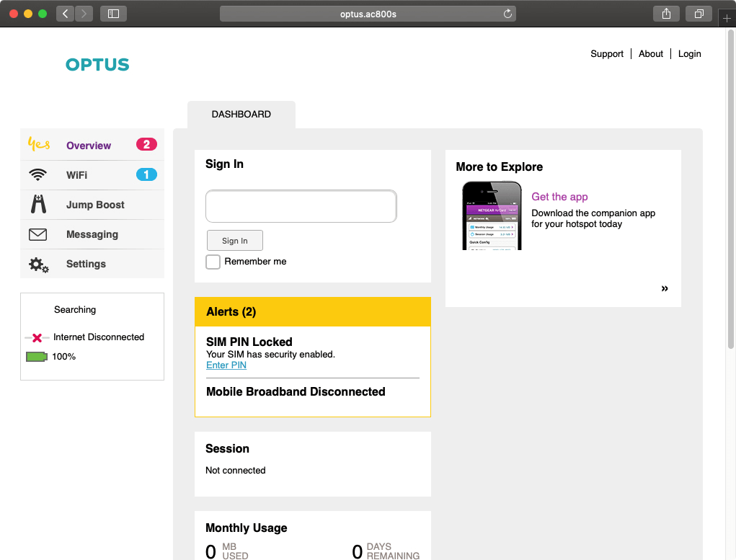The height and width of the screenshot is (560, 736).
Task: Toggle the Safari sidebar button
Action: tap(113, 14)
